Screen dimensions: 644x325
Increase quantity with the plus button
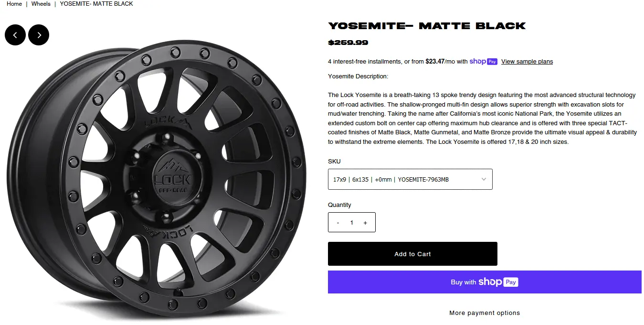click(x=365, y=223)
